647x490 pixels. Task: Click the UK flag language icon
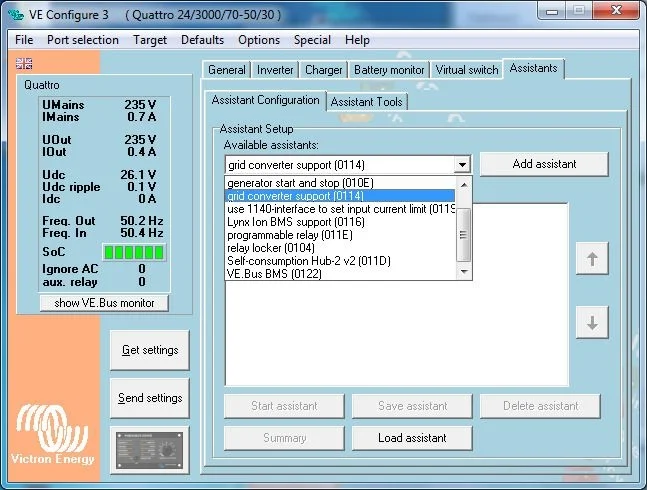click(24, 64)
